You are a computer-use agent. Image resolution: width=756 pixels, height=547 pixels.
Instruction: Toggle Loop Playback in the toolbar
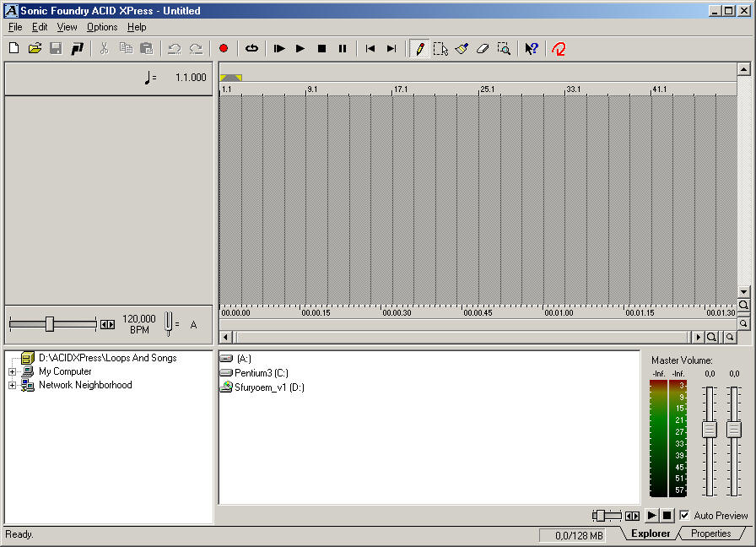pos(251,48)
